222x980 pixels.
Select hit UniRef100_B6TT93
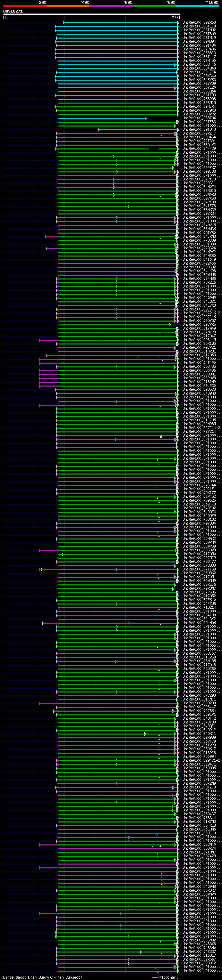[x=199, y=95]
